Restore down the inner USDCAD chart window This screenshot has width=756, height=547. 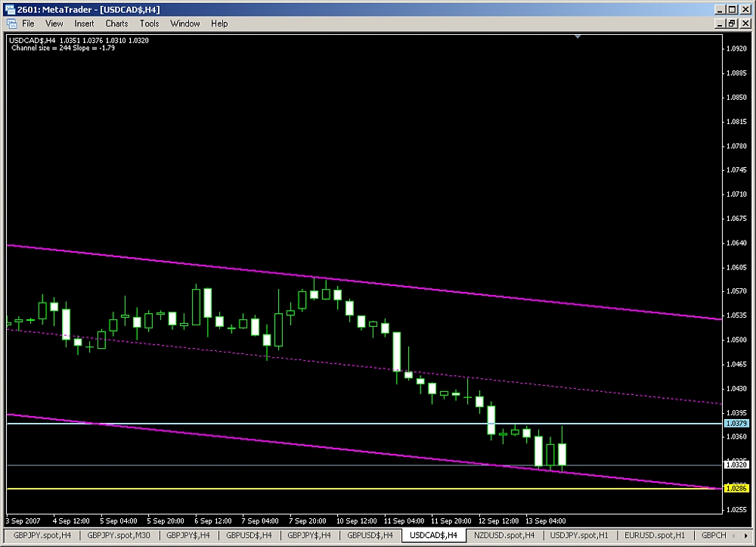(x=731, y=23)
